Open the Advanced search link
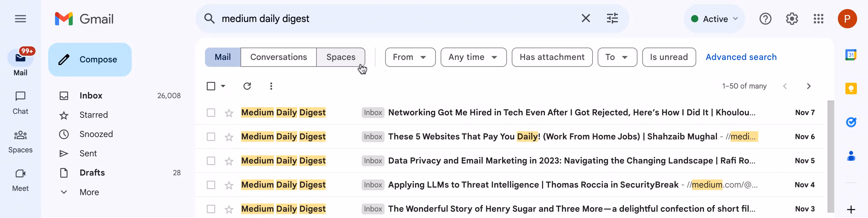 741,57
